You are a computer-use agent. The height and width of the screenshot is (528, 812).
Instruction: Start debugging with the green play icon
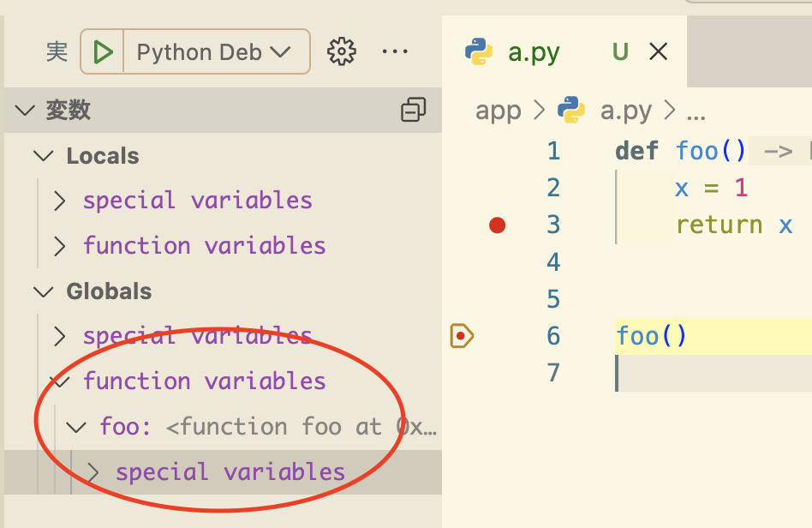[x=102, y=51]
